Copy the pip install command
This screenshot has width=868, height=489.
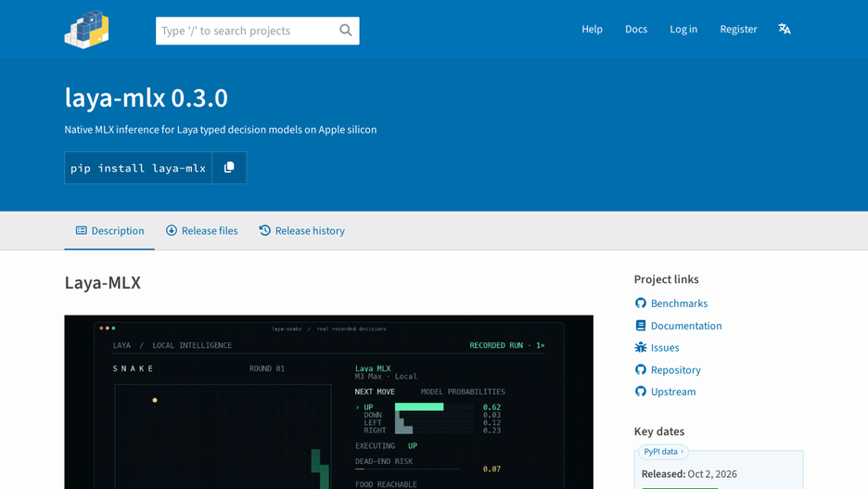click(x=229, y=167)
